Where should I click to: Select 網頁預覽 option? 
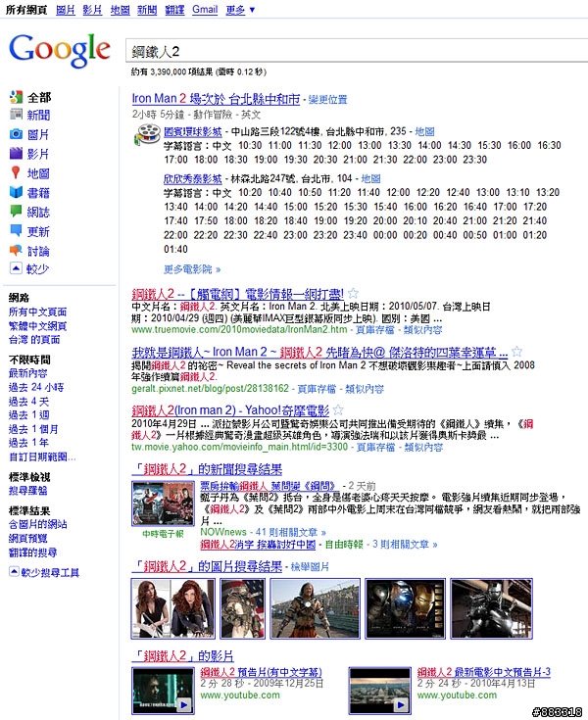coord(28,538)
